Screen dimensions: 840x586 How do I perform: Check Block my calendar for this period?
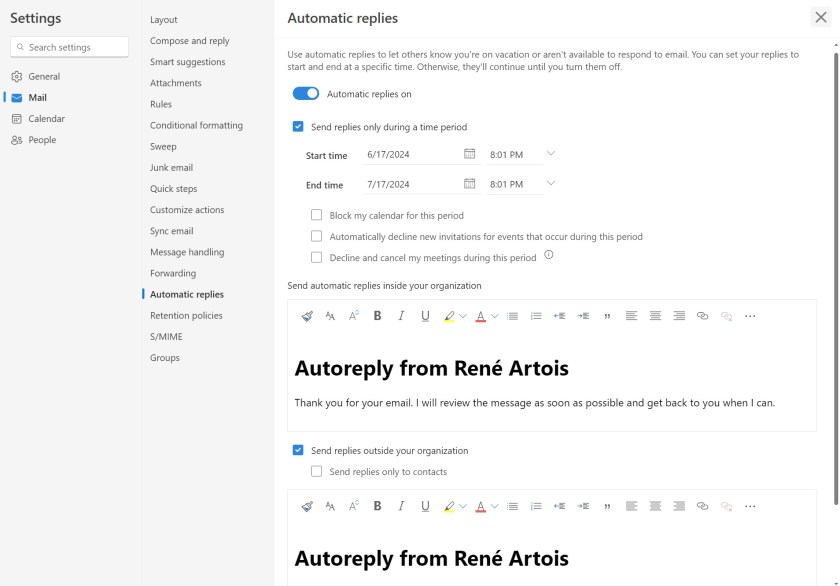click(317, 215)
